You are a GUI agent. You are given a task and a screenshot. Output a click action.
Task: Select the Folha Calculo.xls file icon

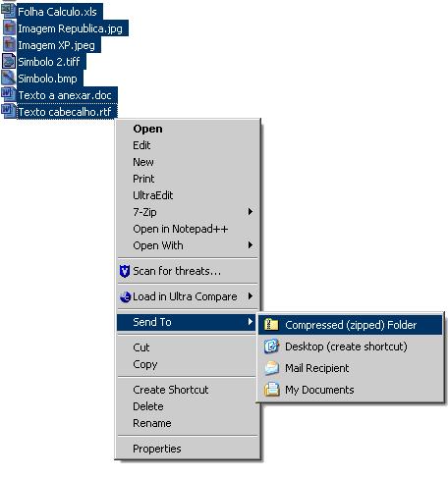click(x=8, y=11)
